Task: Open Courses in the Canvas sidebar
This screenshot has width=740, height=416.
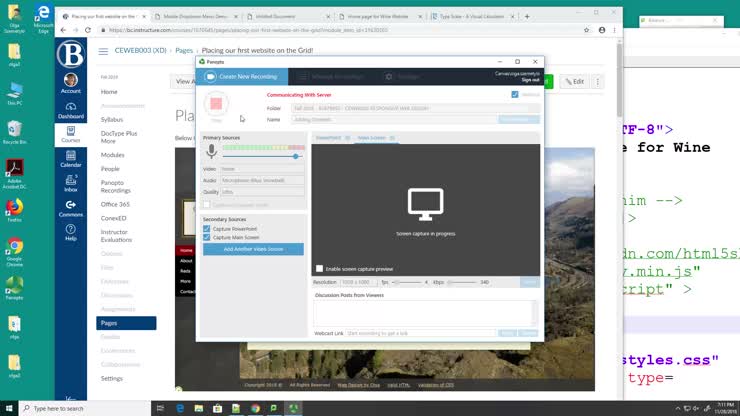Action: 71,135
